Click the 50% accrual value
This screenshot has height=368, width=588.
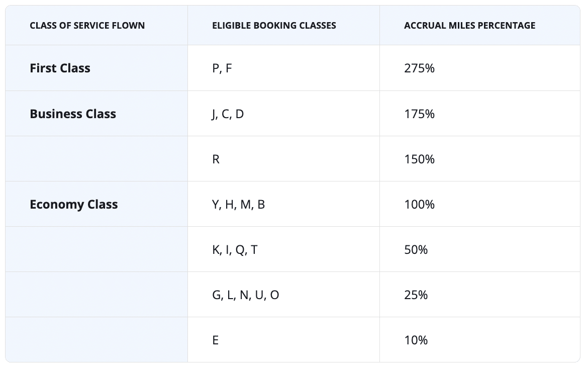click(416, 250)
